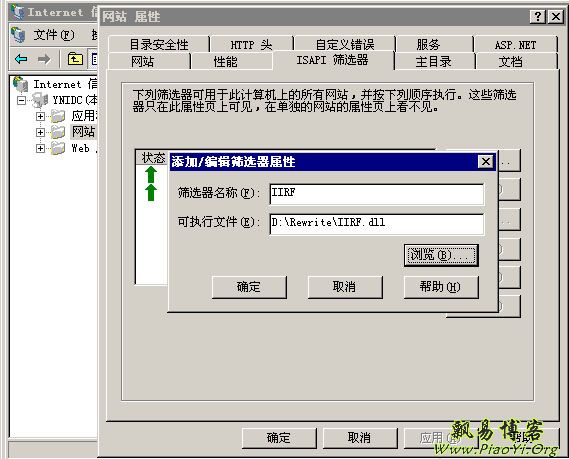Viewport: 569px width, 459px height.
Task: Click 取消 in filter properties dialog
Action: 345,287
